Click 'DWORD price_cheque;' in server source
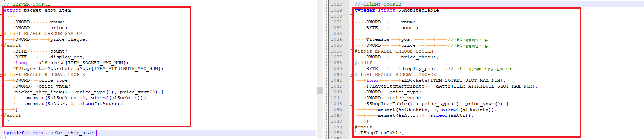The height and width of the screenshot is (139, 644). [x=52, y=39]
